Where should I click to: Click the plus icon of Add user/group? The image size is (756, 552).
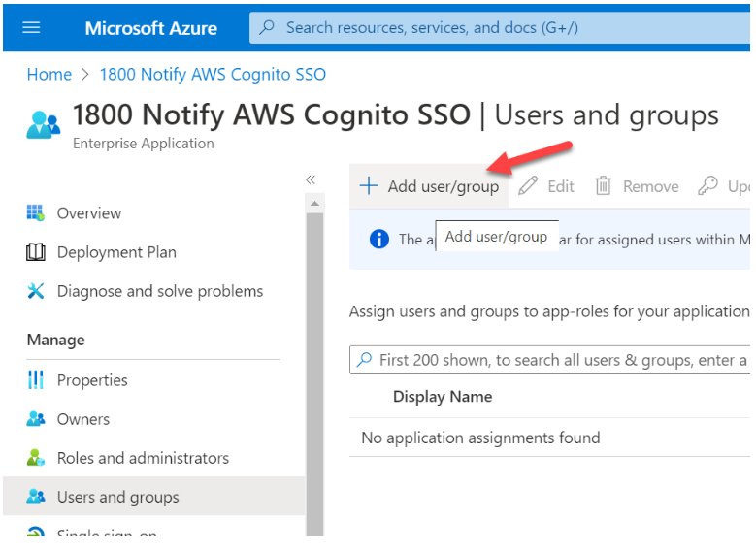click(369, 185)
